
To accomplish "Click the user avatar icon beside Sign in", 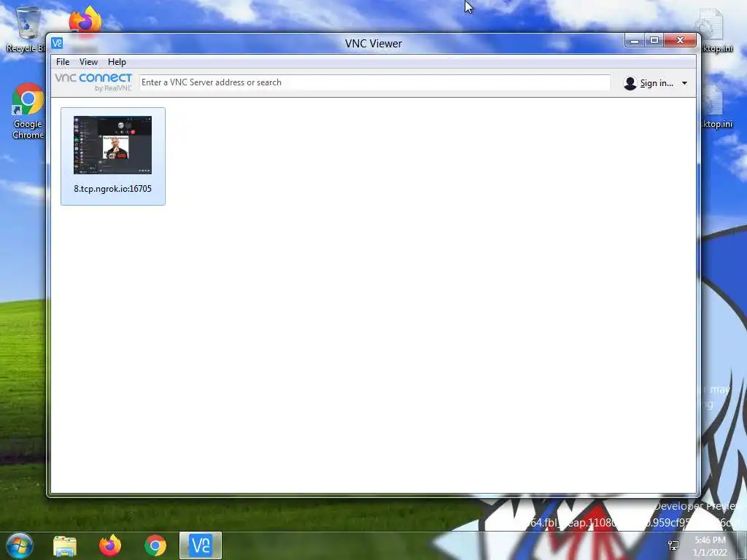I will (x=630, y=83).
